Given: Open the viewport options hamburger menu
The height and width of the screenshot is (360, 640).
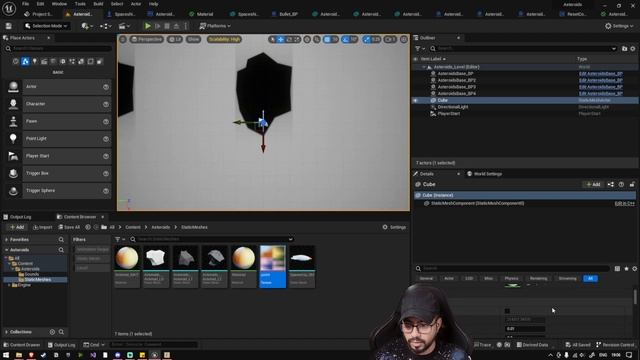Looking at the screenshot, I should click(123, 39).
